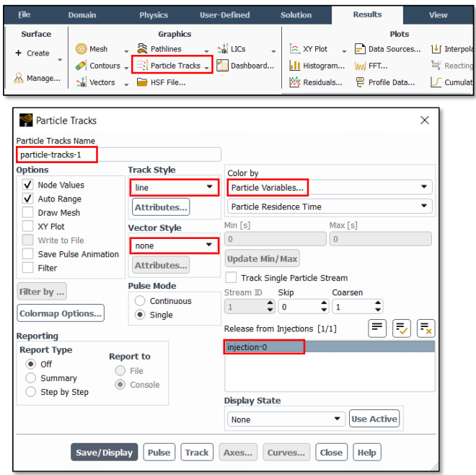
Task: Open the LICs graphics tool
Action: tap(232, 49)
